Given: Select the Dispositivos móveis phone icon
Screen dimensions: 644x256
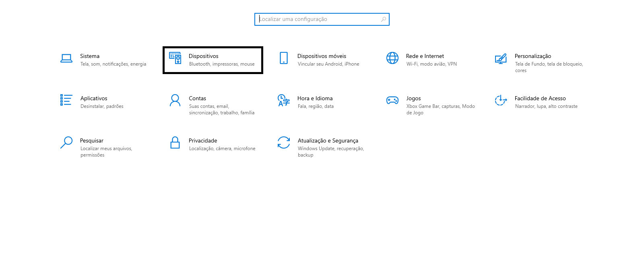Looking at the screenshot, I should 284,58.
